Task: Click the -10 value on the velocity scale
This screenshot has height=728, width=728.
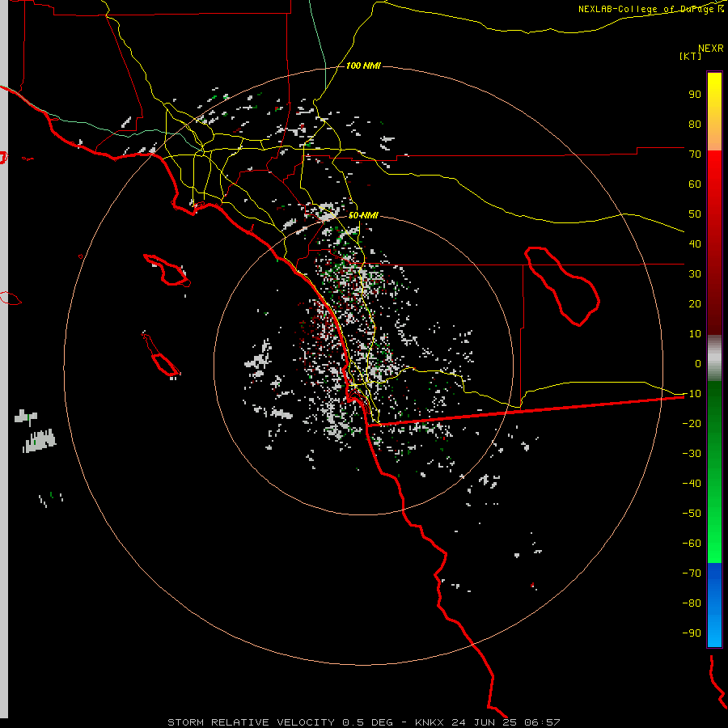Action: pos(692,394)
